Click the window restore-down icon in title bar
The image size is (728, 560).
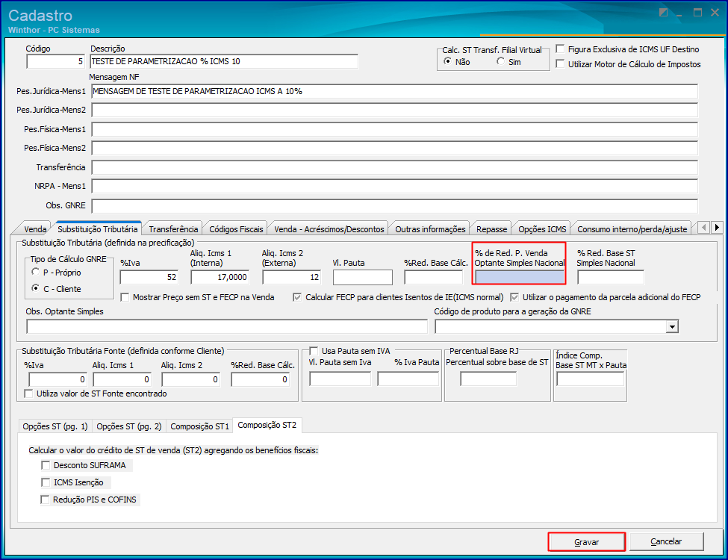point(664,13)
